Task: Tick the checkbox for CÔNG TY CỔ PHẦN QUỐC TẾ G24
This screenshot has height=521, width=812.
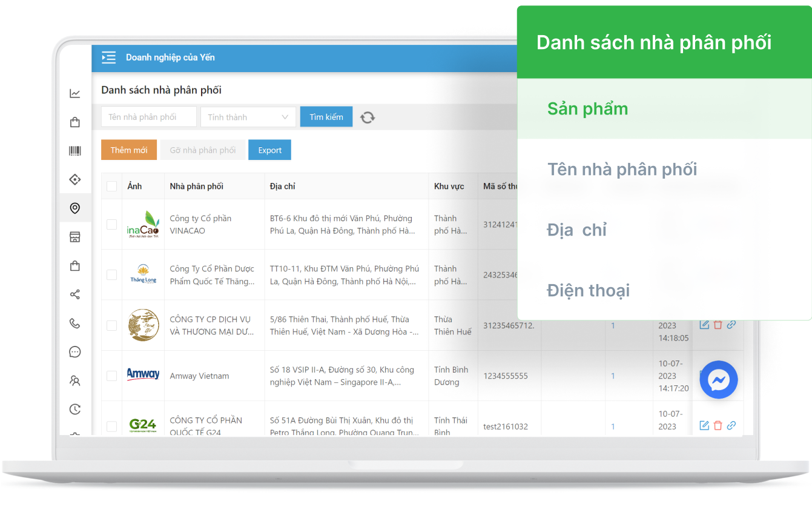Action: (111, 426)
